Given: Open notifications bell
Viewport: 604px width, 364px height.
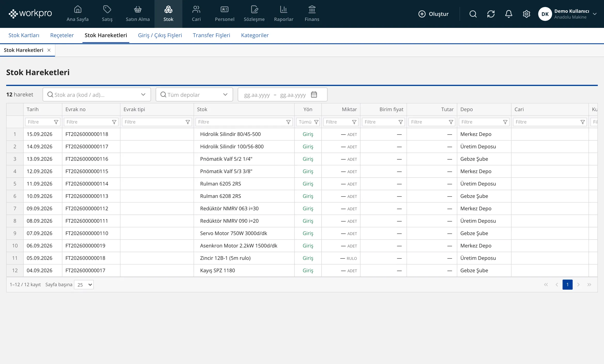Looking at the screenshot, I should 508,14.
